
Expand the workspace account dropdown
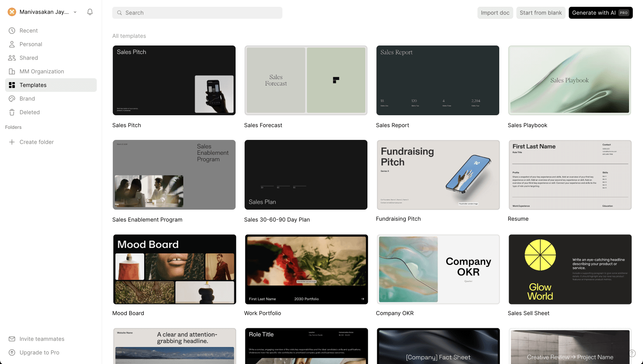(75, 12)
